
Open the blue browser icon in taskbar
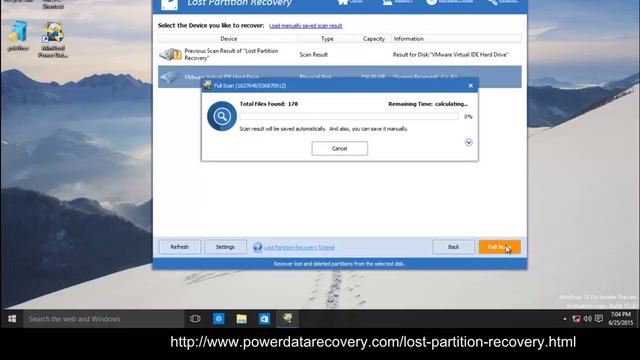coord(219,319)
